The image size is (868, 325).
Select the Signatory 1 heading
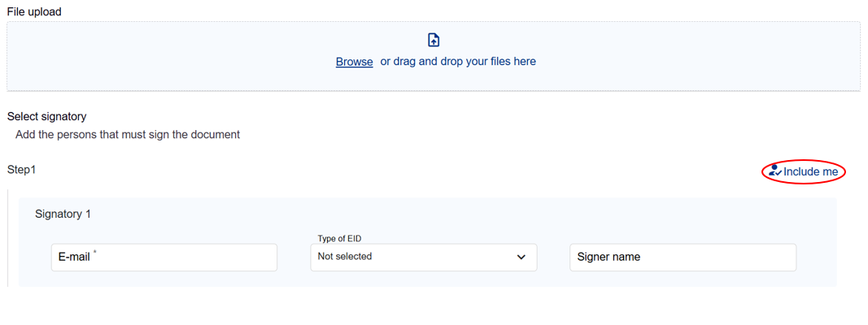63,214
